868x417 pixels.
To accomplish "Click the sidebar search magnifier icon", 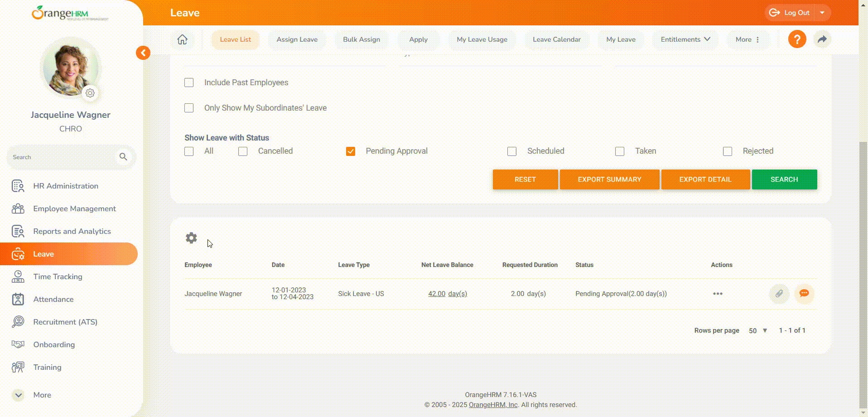I will pyautogui.click(x=123, y=157).
